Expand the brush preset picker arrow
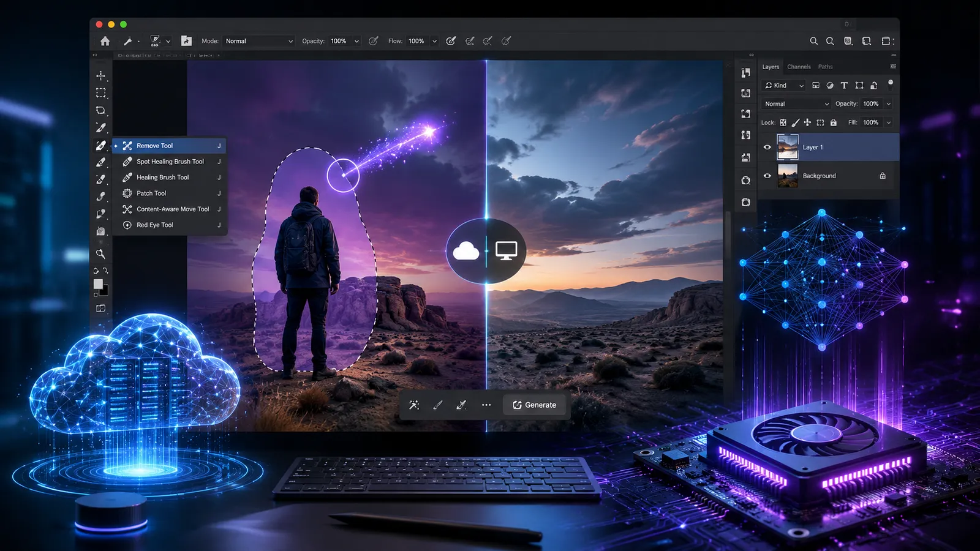This screenshot has width=980, height=551. coord(168,41)
